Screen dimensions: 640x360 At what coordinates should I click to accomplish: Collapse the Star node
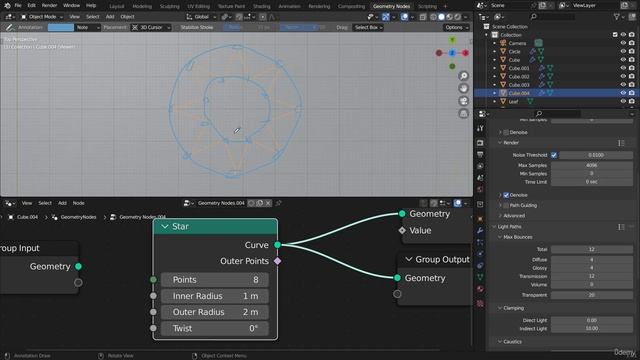(165, 227)
